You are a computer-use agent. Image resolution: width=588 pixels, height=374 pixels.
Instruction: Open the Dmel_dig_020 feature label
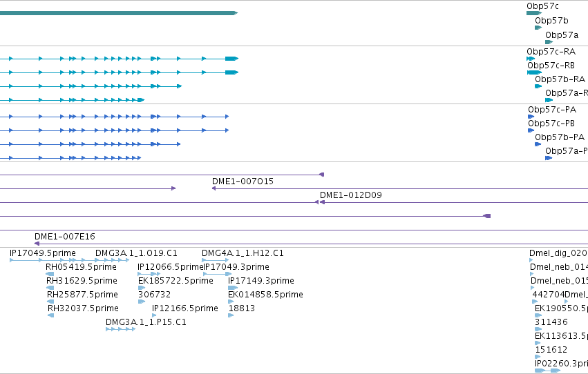point(558,253)
